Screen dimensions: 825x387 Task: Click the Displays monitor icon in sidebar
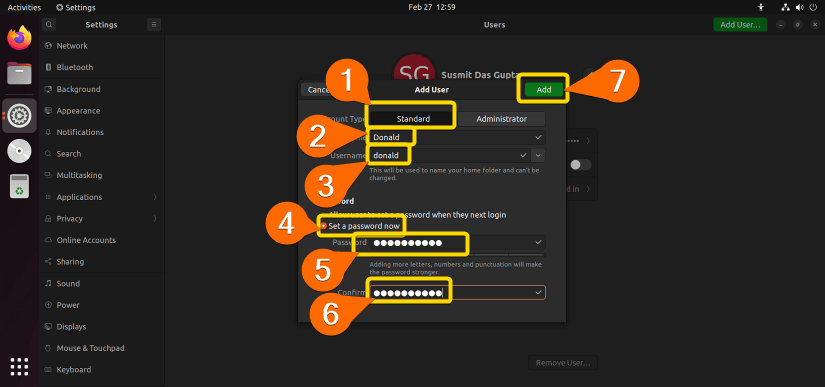[x=48, y=327]
